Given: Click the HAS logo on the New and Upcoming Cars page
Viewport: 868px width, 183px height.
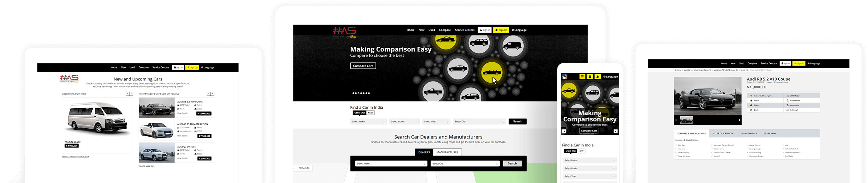Looking at the screenshot, I should click(x=69, y=79).
